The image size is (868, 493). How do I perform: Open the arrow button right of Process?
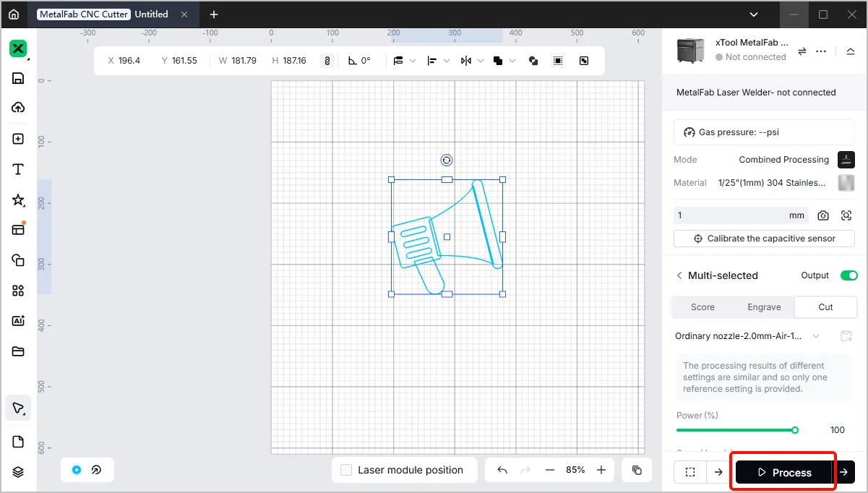pos(844,472)
